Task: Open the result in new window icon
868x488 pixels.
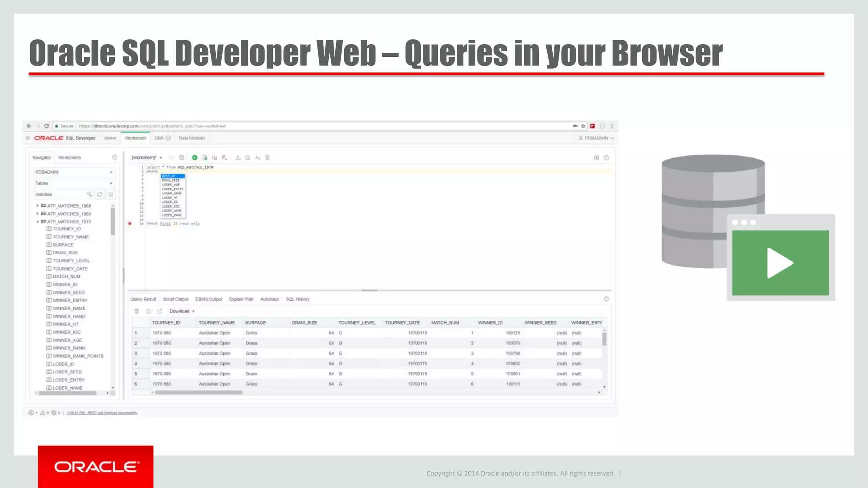Action: pos(160,311)
